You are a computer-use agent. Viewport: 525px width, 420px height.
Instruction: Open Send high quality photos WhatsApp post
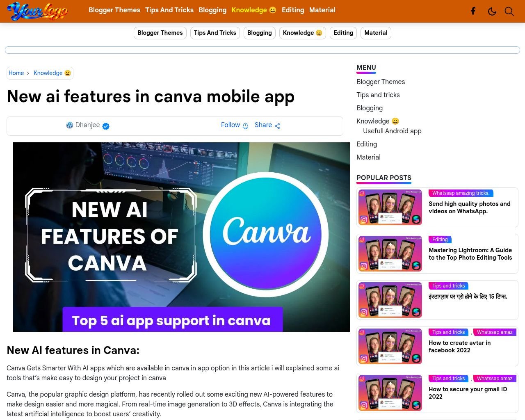click(470, 208)
